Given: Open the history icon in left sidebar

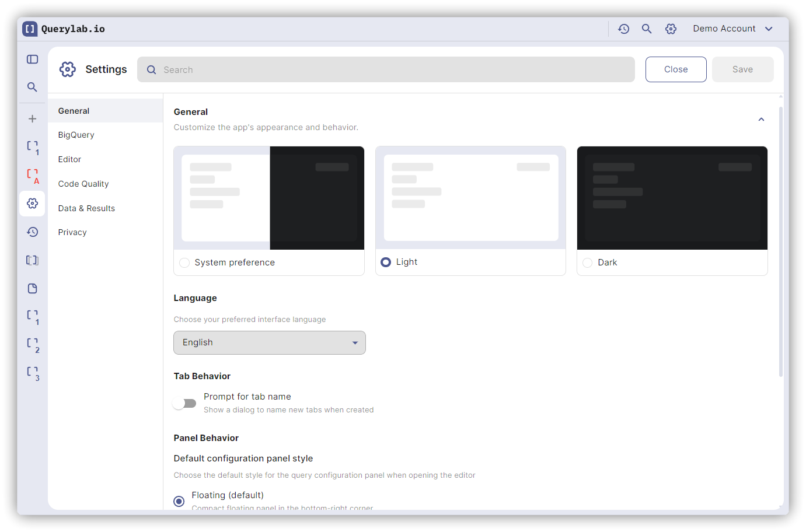Looking at the screenshot, I should [32, 232].
